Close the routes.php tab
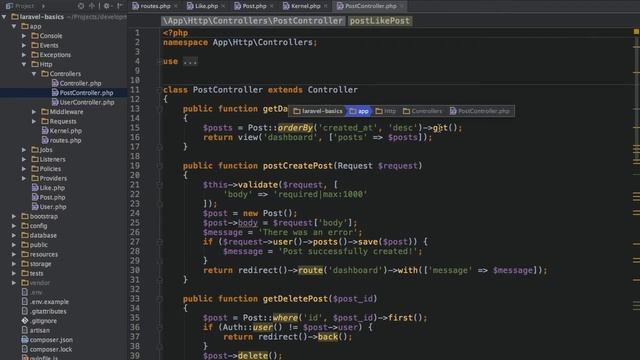 [x=176, y=6]
